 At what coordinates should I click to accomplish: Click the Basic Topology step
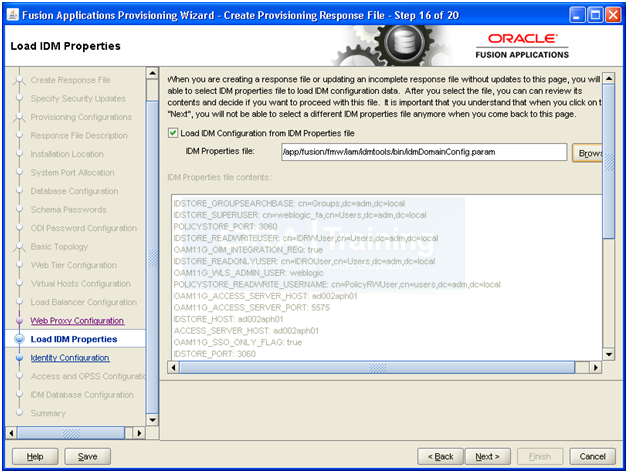[59, 247]
